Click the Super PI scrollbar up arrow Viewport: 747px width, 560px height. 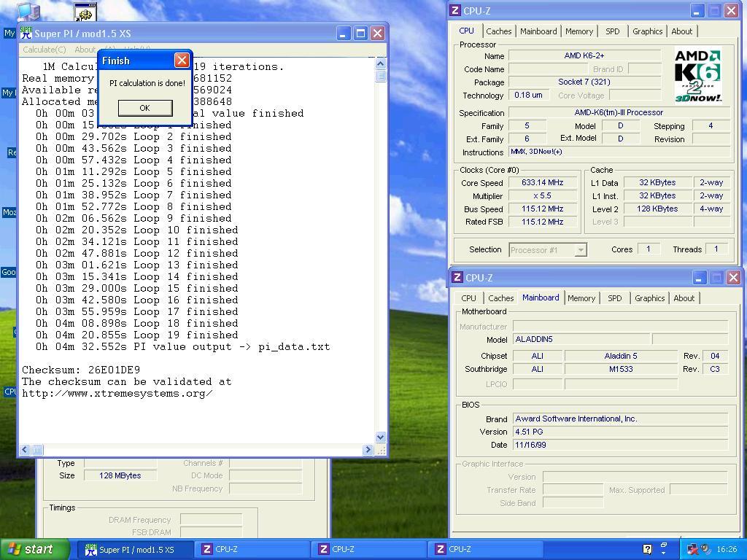[x=380, y=64]
